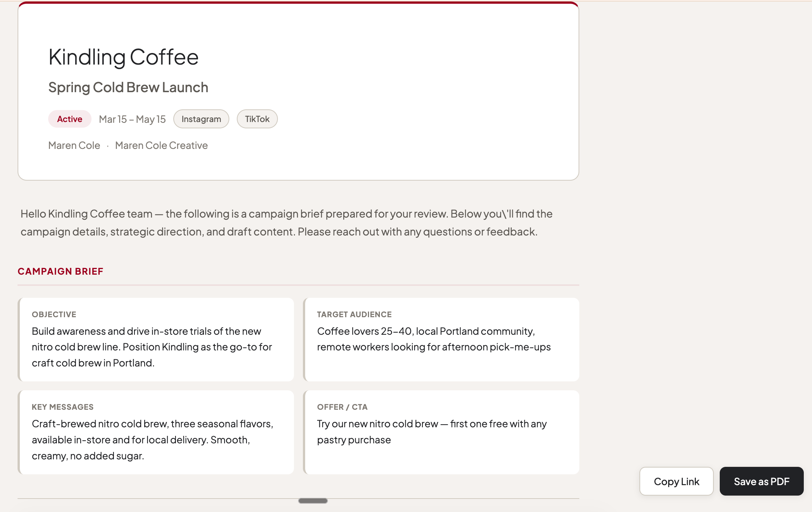812x512 pixels.
Task: Click the Copy Link button
Action: tap(676, 481)
